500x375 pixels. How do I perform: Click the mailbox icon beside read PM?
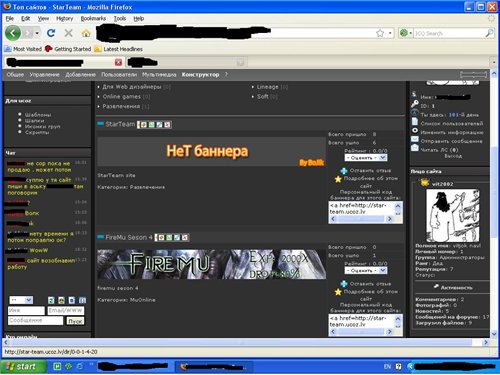[415, 148]
